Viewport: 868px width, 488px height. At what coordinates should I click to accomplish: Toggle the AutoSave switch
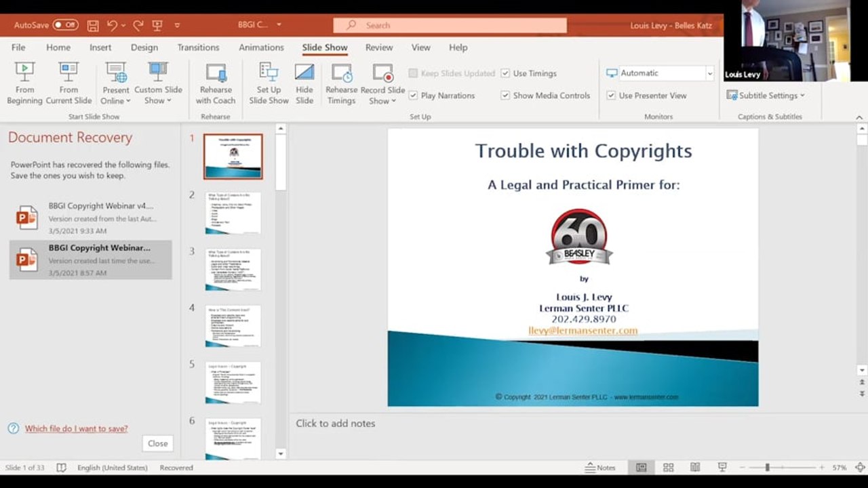(66, 25)
